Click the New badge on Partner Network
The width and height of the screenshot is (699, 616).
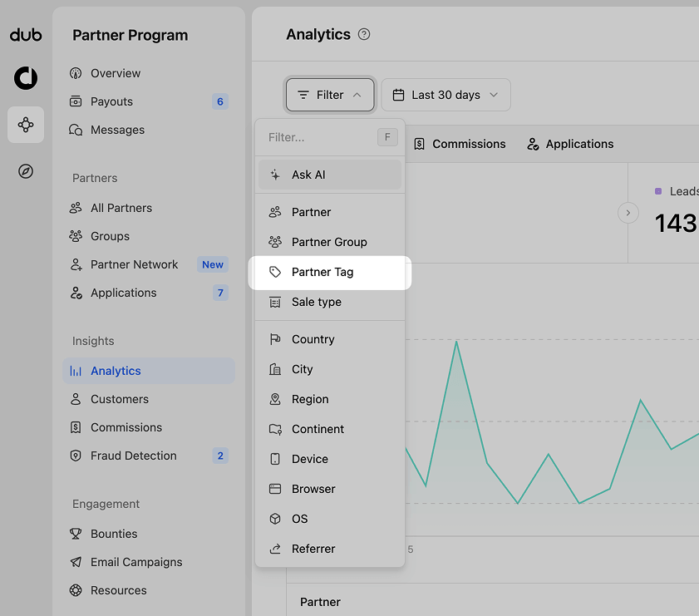coord(213,264)
